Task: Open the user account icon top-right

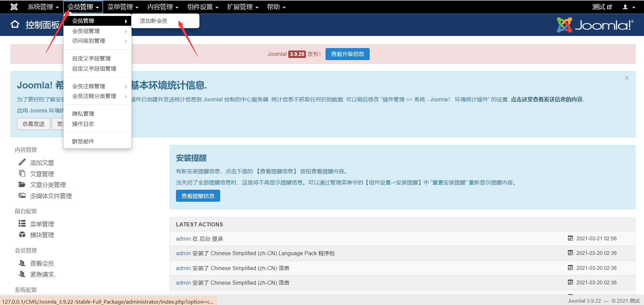Action: click(626, 6)
